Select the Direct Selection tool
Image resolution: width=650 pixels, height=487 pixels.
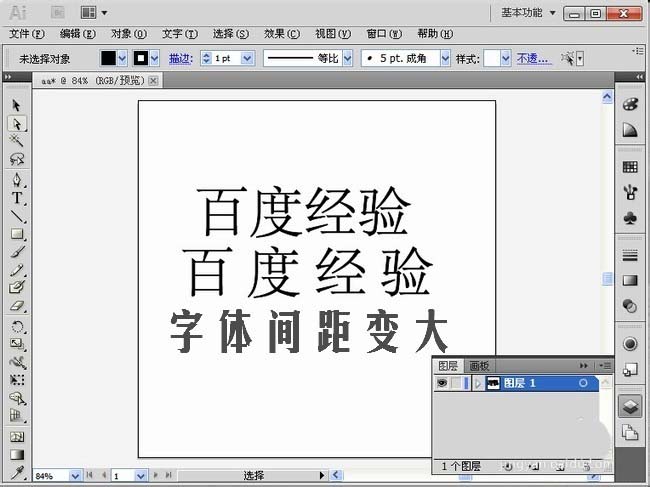click(x=17, y=124)
